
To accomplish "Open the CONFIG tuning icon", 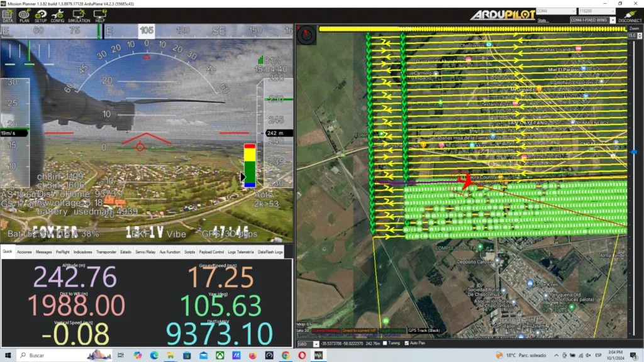I will 58,14.
